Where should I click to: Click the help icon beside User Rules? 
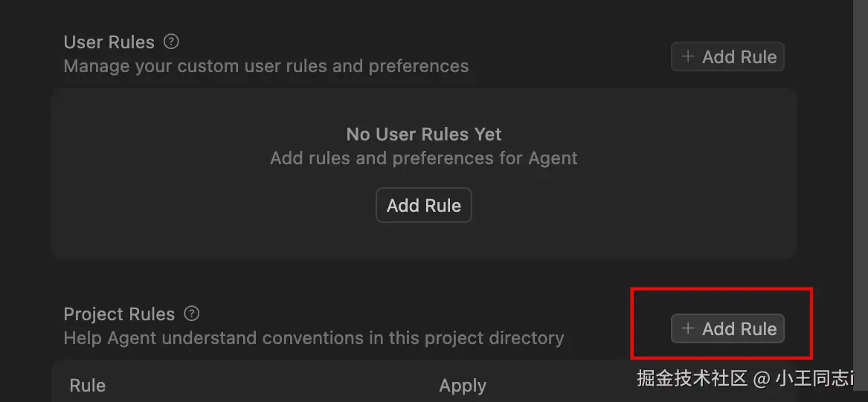(x=171, y=42)
